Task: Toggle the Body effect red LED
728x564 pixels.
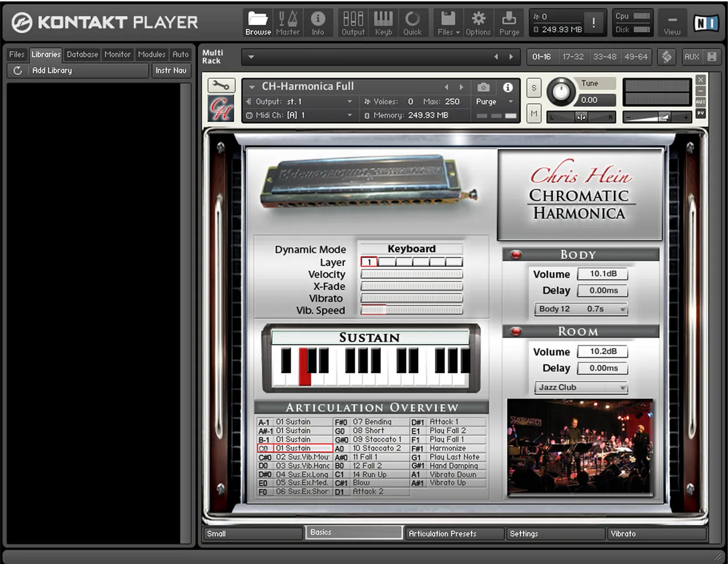Action: coord(516,255)
